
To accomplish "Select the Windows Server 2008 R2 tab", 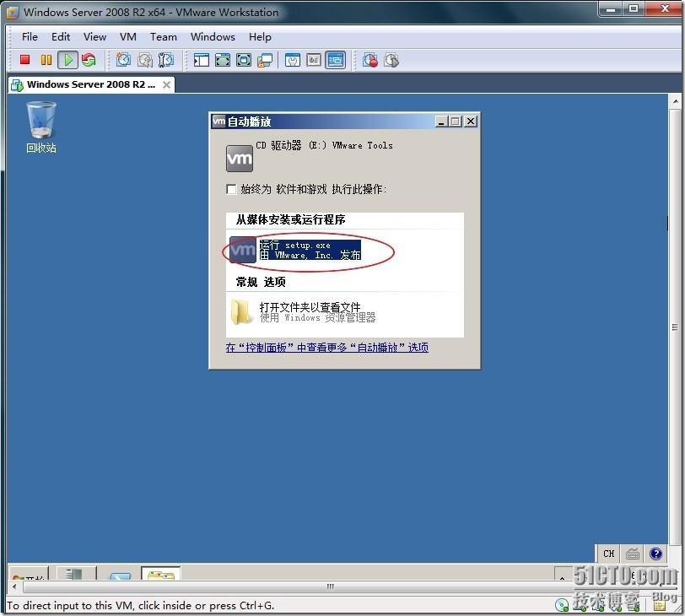I will point(91,84).
